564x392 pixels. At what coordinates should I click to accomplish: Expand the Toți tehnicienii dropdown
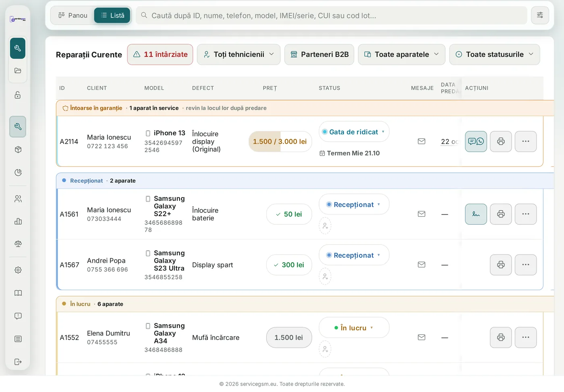238,54
